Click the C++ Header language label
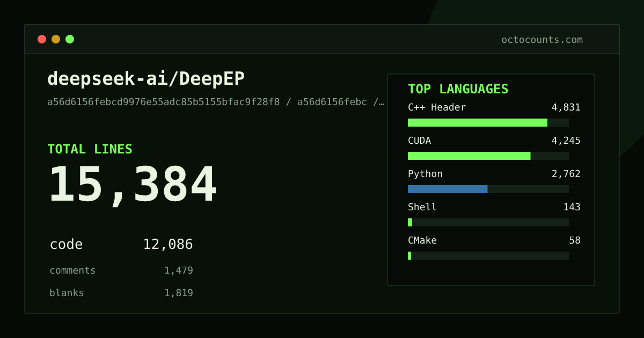 [x=437, y=107]
